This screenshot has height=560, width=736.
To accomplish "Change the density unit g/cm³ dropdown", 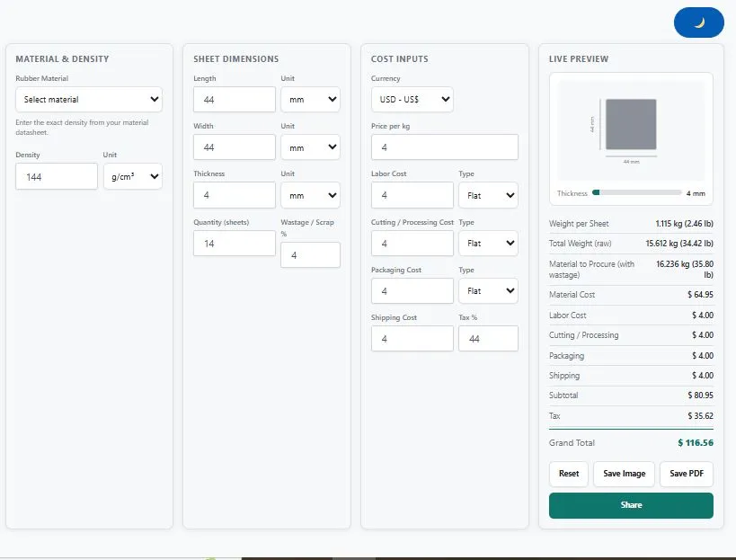I will pos(133,176).
